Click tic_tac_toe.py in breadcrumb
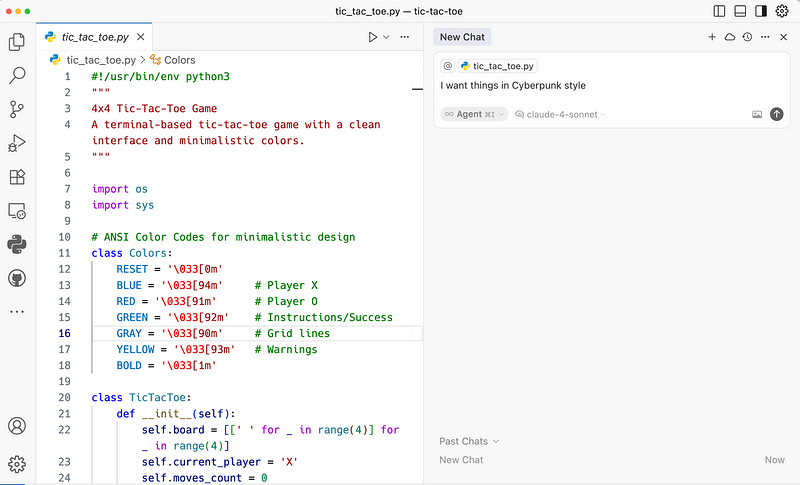The image size is (800, 485). click(101, 60)
